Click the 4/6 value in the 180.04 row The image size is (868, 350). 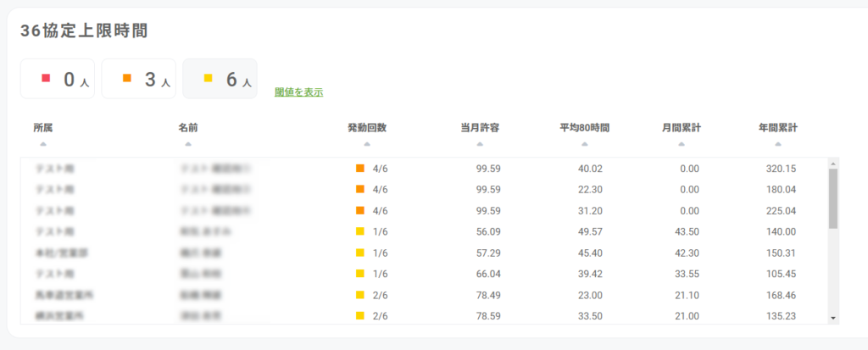pyautogui.click(x=380, y=190)
